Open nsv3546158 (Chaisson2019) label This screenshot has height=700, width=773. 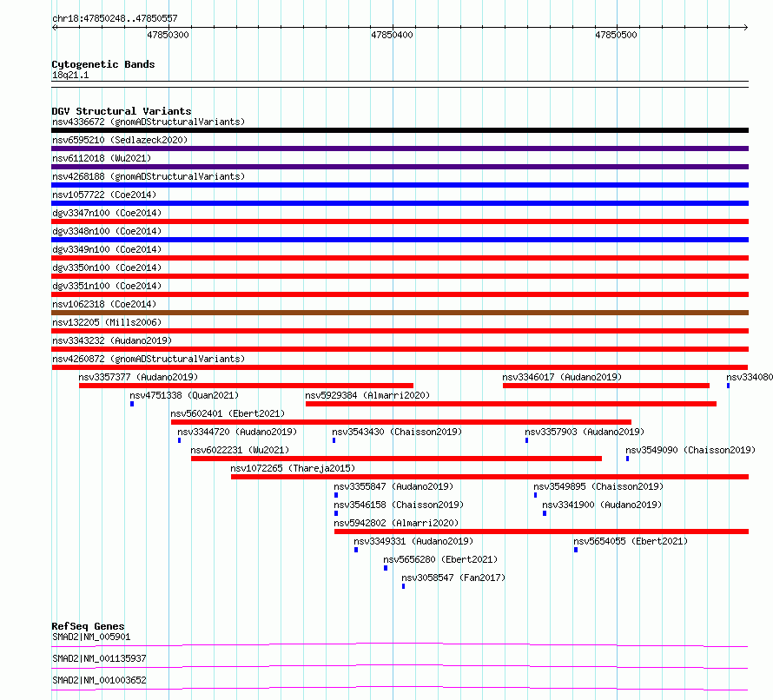tap(399, 505)
